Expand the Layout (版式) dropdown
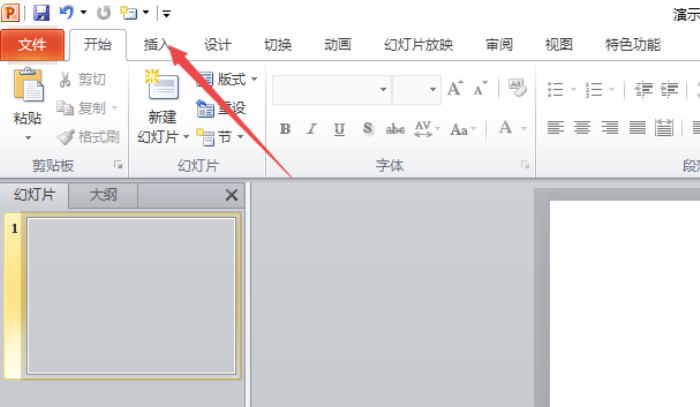Viewport: 700px width, 407px height. point(253,80)
